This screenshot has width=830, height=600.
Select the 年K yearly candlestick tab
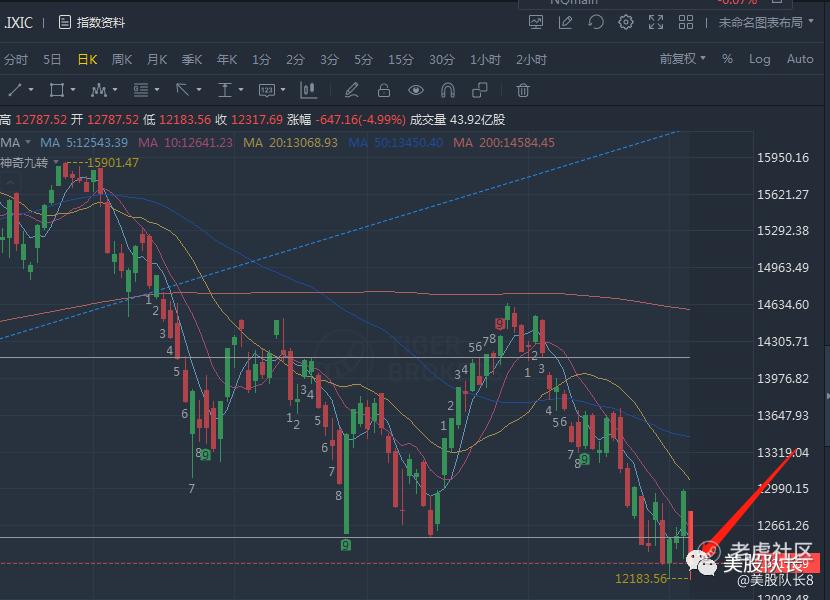coord(227,59)
